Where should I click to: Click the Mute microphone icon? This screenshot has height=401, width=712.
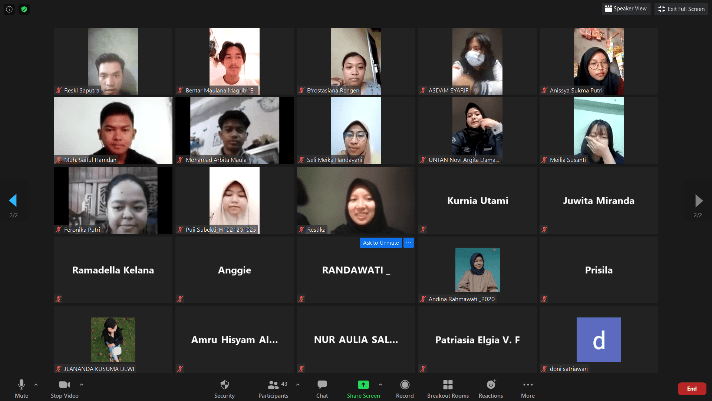[x=21, y=385]
